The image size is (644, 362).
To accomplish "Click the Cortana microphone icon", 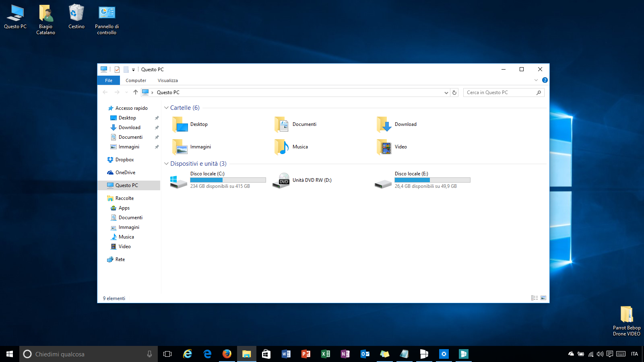I will click(x=149, y=354).
